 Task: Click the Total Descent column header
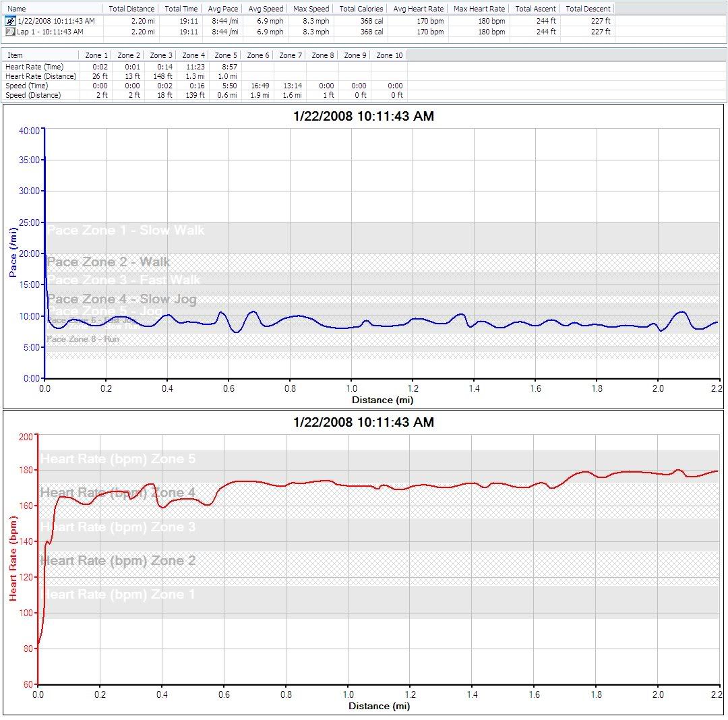pyautogui.click(x=588, y=9)
